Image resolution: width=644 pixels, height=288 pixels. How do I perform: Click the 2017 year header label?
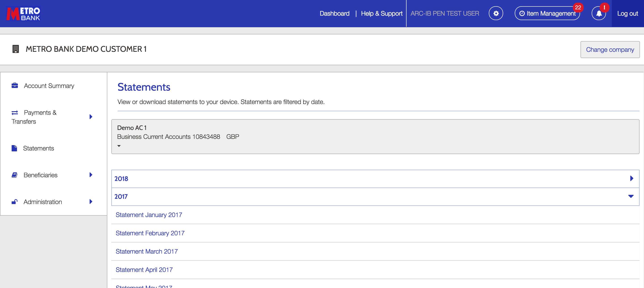[x=121, y=197]
